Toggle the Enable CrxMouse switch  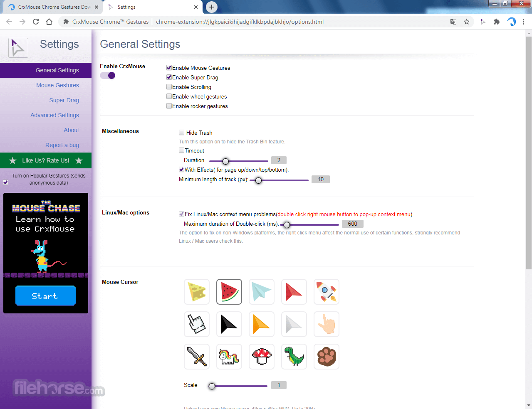point(108,75)
